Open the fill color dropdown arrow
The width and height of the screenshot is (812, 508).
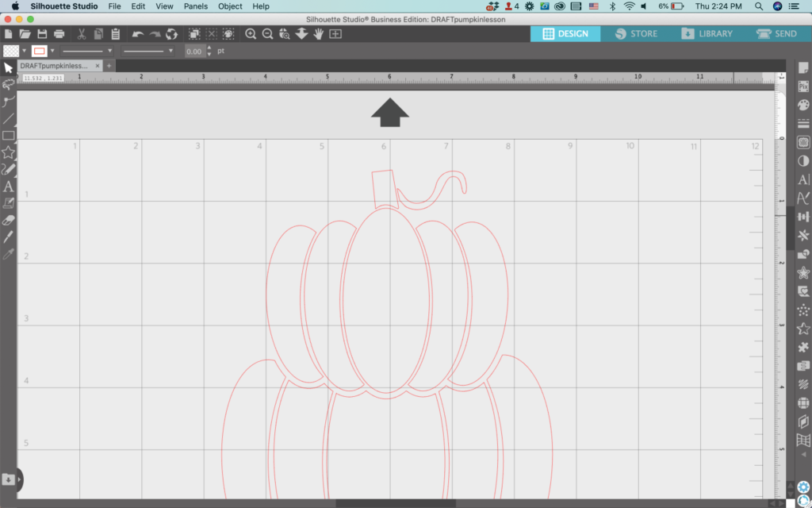pos(24,51)
